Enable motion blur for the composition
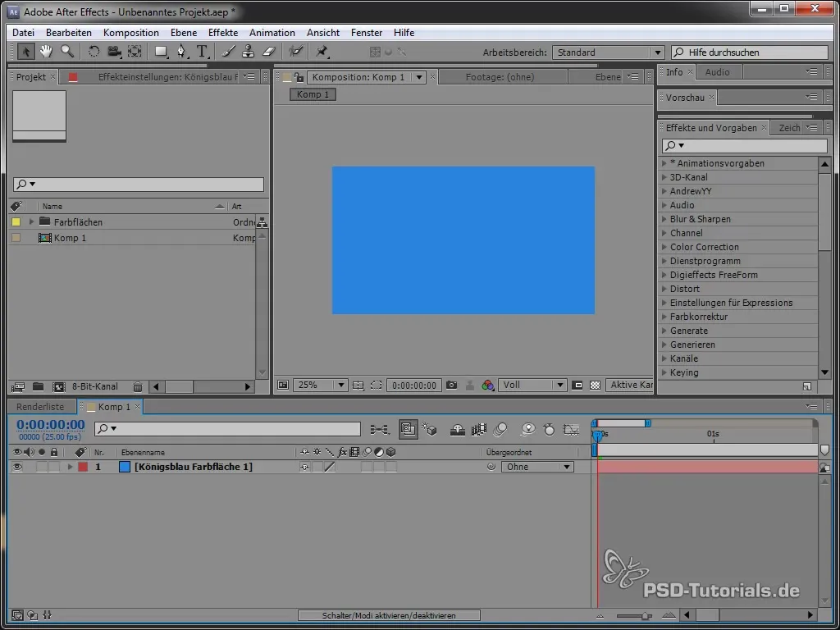Screen dimensions: 840x630 tap(500, 429)
